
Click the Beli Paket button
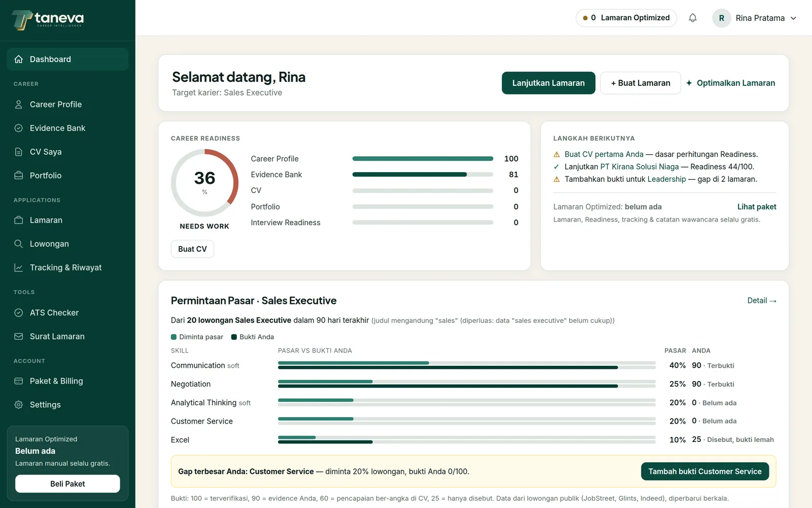point(67,484)
